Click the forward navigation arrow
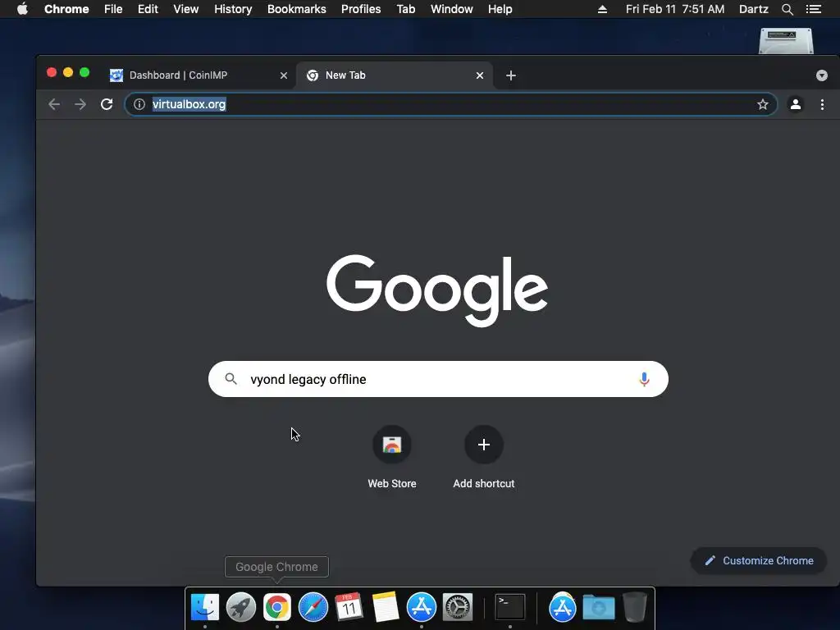 point(80,104)
